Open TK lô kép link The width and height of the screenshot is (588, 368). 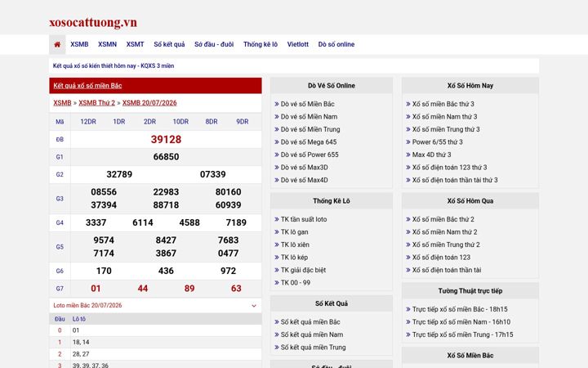coord(294,258)
